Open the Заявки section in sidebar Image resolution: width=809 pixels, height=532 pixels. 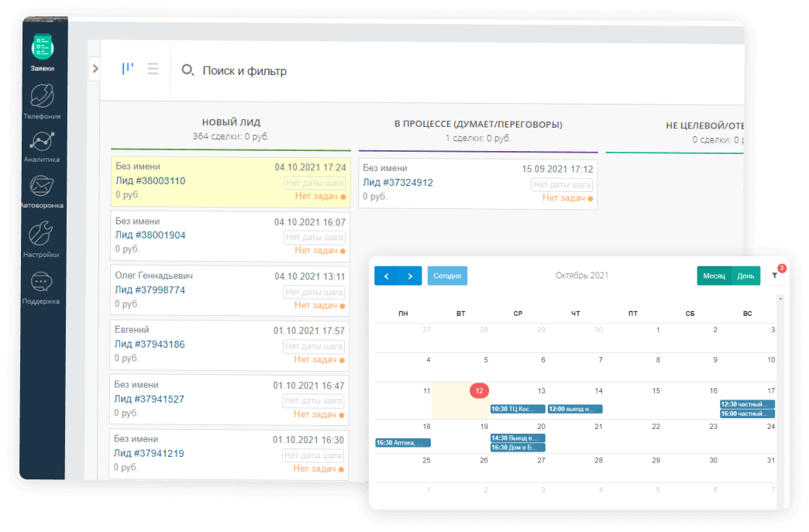[x=43, y=53]
